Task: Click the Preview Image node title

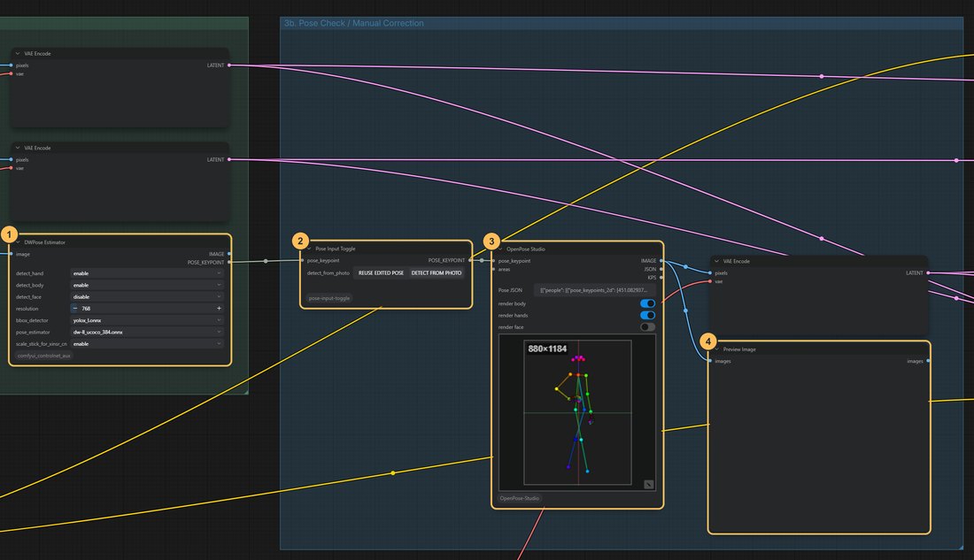Action: [739, 349]
